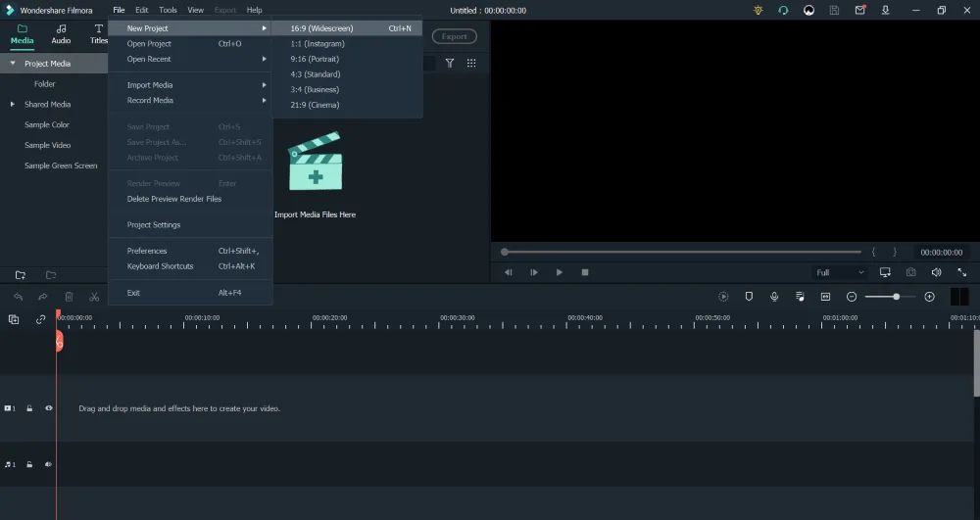Choose 21:9 (Cinema) new project

pyautogui.click(x=347, y=105)
